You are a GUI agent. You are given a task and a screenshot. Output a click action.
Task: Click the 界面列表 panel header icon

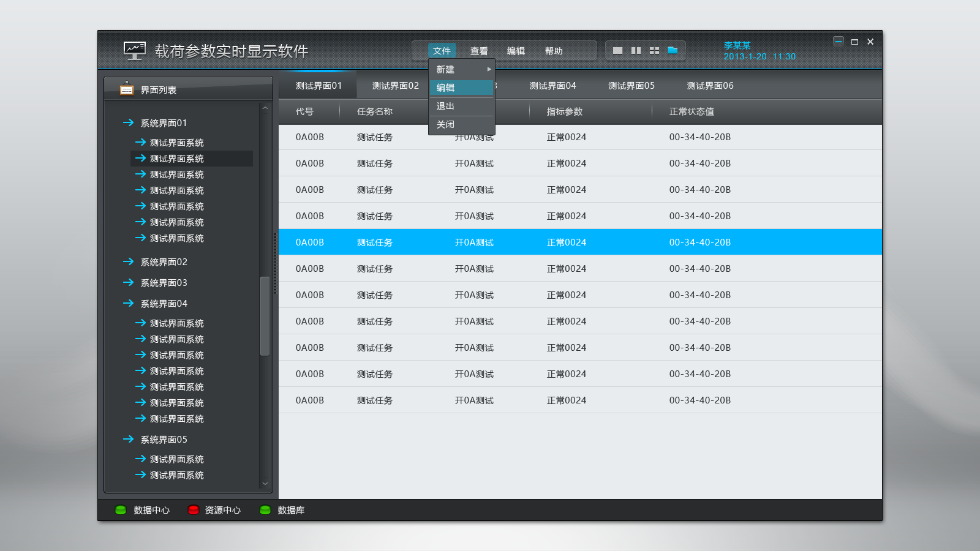pyautogui.click(x=127, y=89)
